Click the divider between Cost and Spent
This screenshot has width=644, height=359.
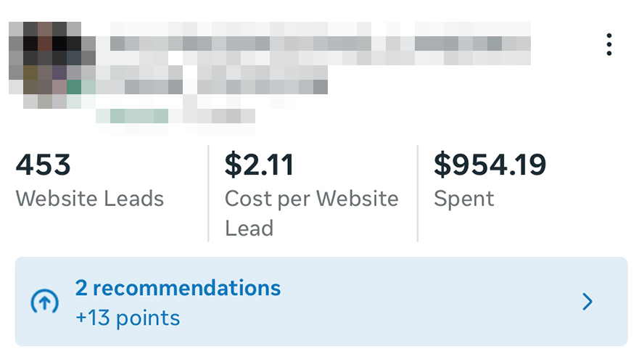click(x=418, y=193)
